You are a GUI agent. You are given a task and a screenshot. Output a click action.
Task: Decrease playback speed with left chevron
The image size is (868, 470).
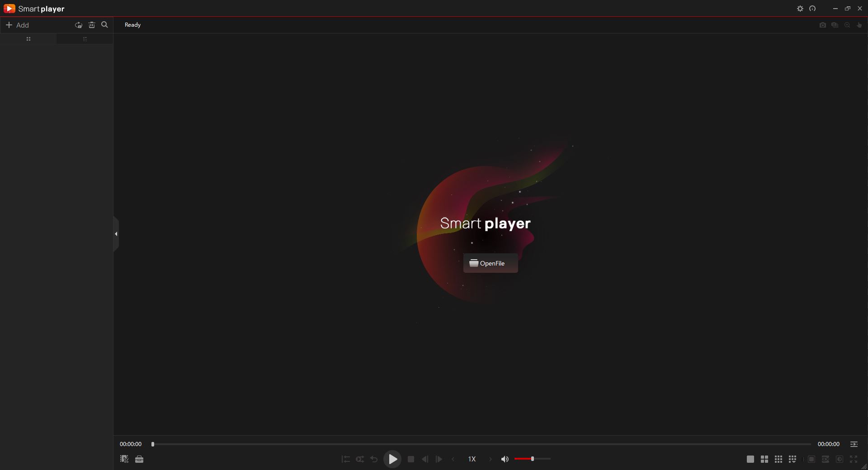pos(453,459)
